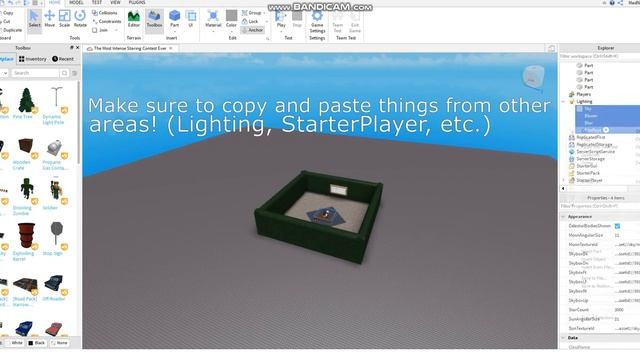This screenshot has height=360, width=640.
Task: Choose the Black background option in Toolbox
Action: click(36, 343)
